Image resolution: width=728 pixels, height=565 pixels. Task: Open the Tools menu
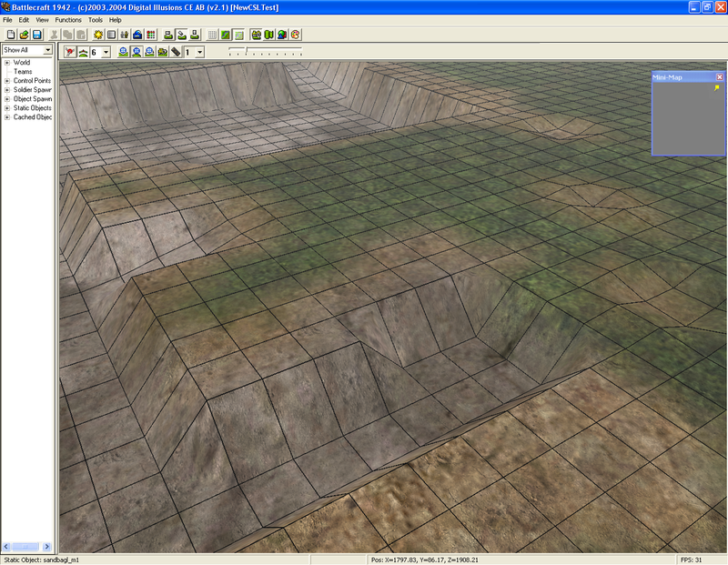[96, 20]
